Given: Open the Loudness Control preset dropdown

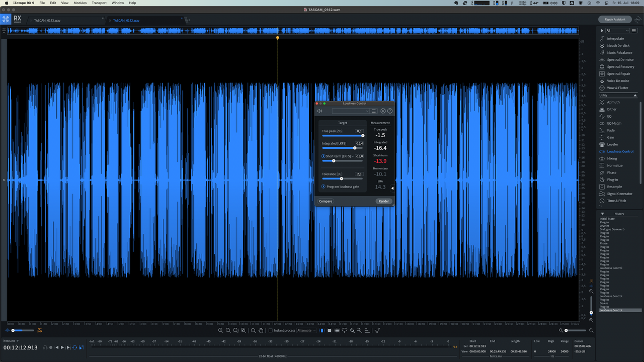Looking at the screenshot, I should tap(351, 111).
